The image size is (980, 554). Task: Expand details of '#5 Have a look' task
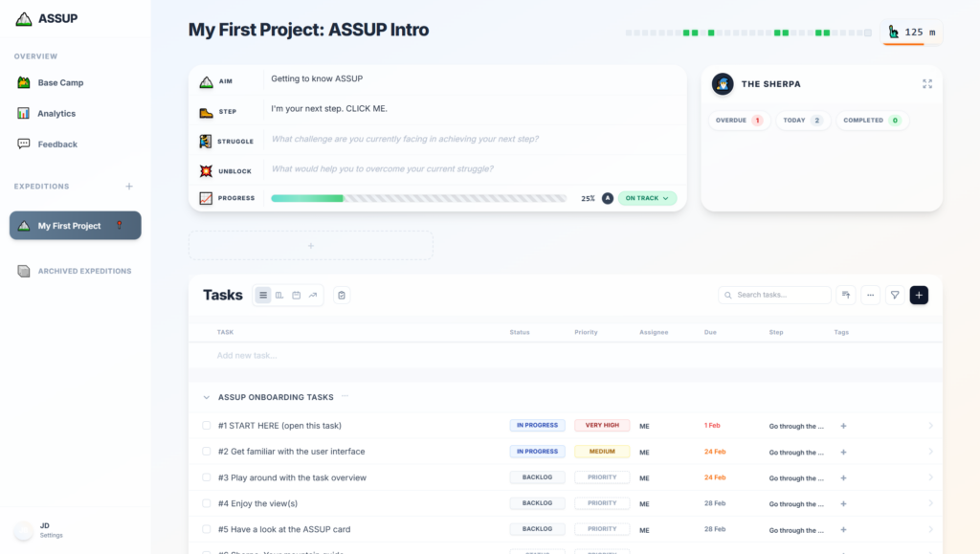(x=931, y=528)
